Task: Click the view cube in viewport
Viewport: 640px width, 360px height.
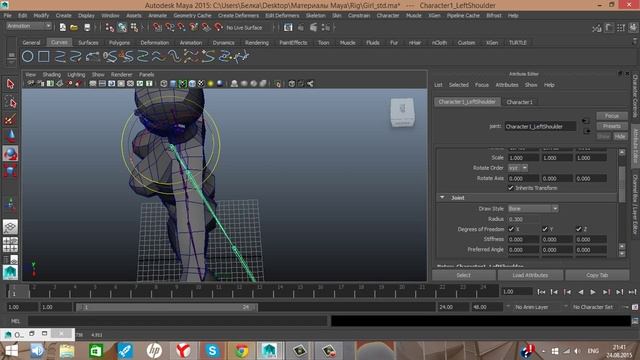Action: tap(402, 112)
